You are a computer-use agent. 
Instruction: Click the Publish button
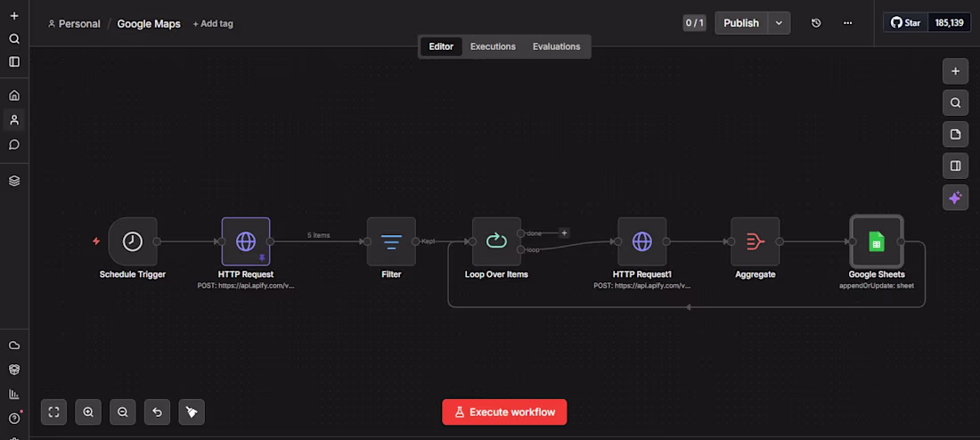(741, 23)
